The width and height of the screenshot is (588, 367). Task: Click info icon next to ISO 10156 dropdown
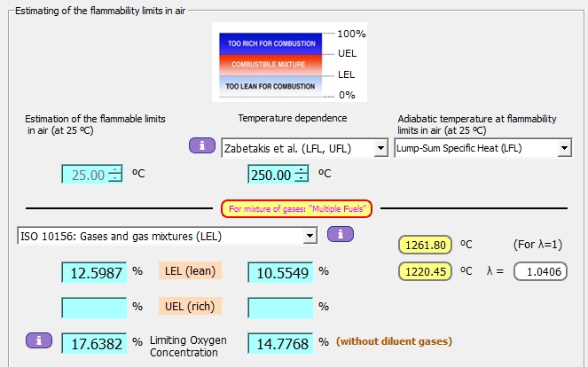(341, 235)
